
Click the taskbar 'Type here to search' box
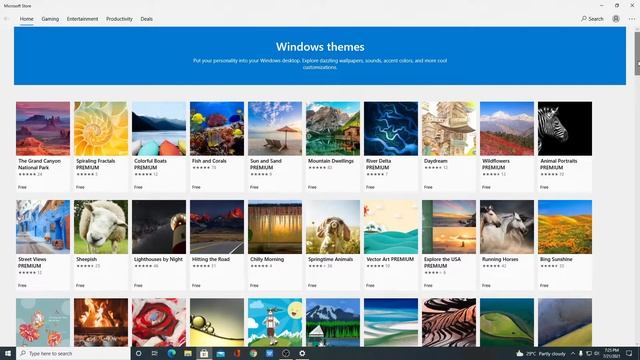click(73, 353)
